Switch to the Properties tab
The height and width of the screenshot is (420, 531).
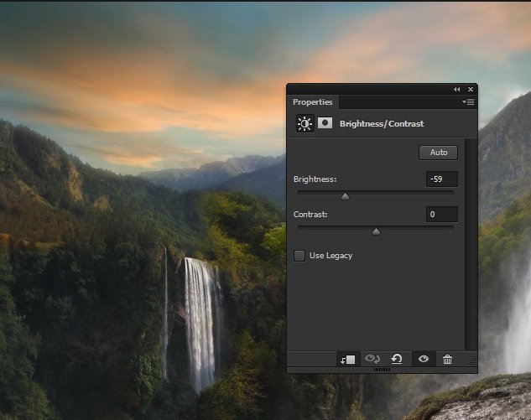(x=312, y=102)
